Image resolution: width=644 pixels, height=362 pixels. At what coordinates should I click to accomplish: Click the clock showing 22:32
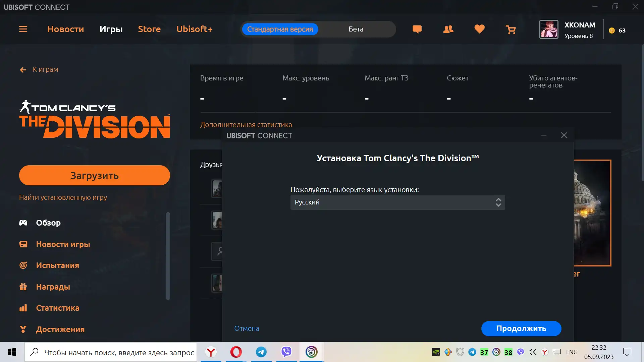coord(599,348)
